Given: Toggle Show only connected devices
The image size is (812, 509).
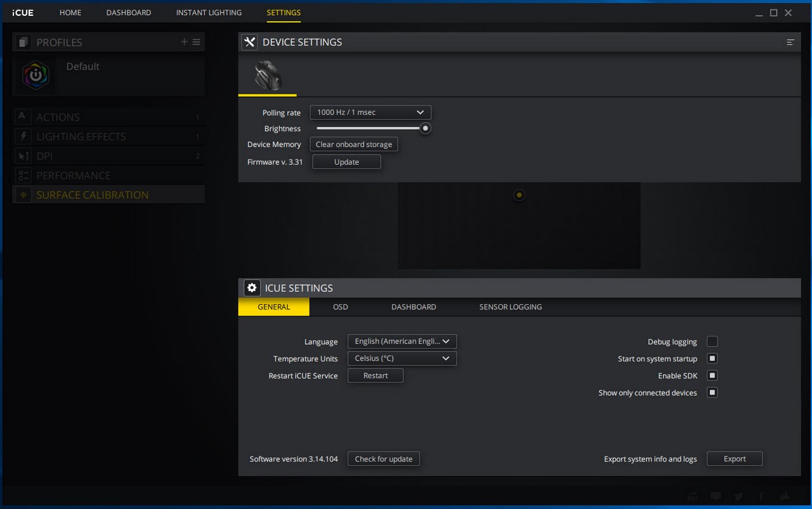Looking at the screenshot, I should 712,393.
